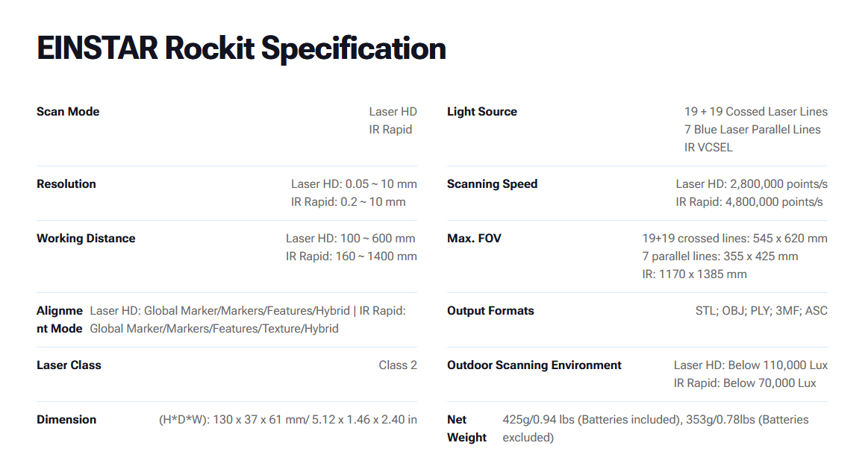
Task: Click the Working Distance label
Action: pyautogui.click(x=86, y=239)
